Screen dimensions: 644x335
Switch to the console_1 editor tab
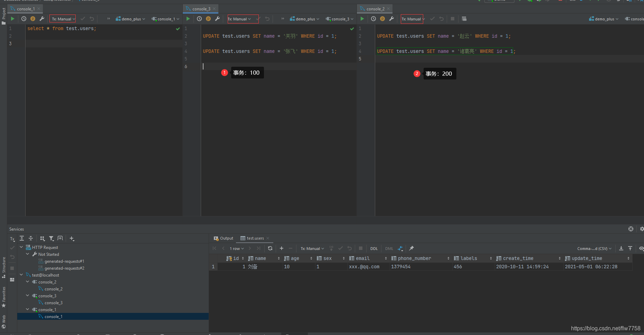tap(25, 9)
